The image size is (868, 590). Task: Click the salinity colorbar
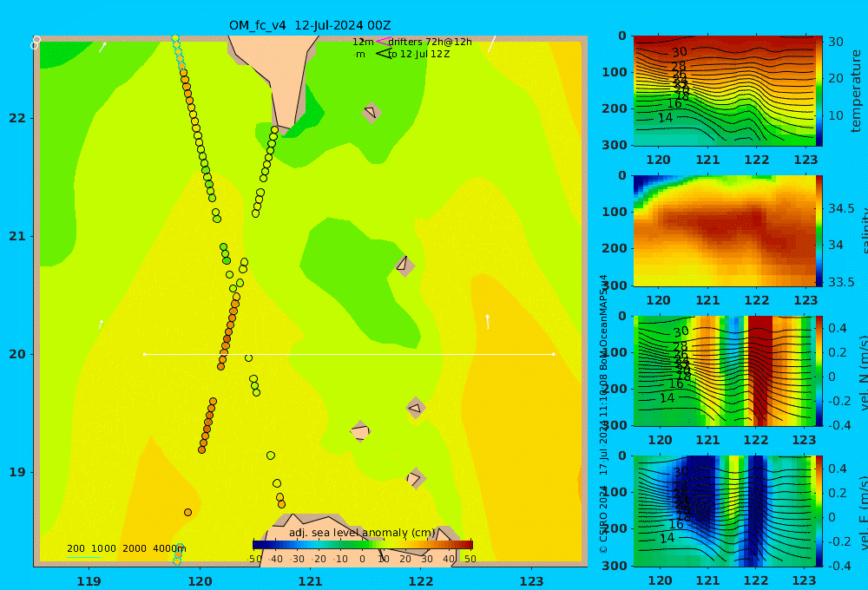click(x=819, y=231)
